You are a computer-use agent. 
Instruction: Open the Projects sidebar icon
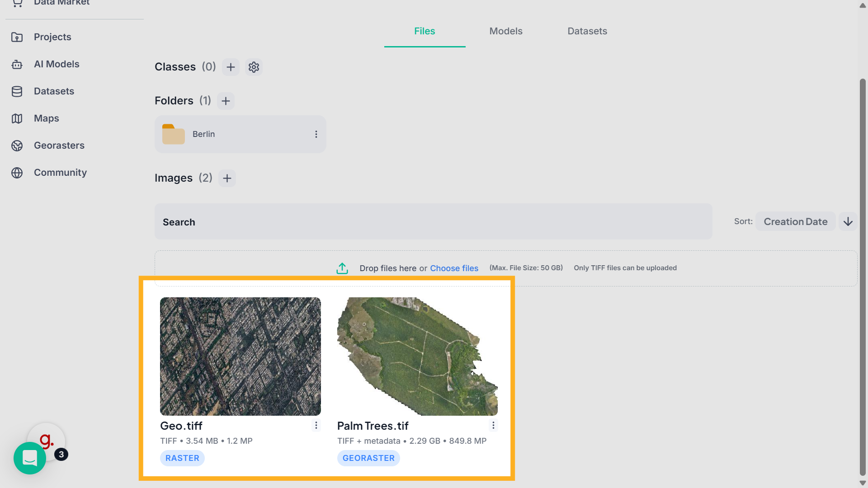tap(17, 37)
